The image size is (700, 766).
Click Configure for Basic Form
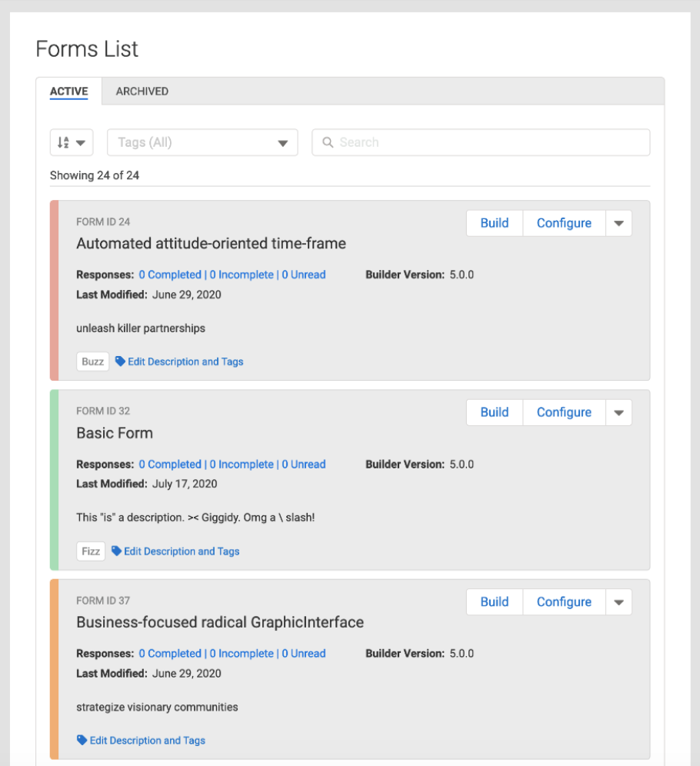click(x=564, y=412)
